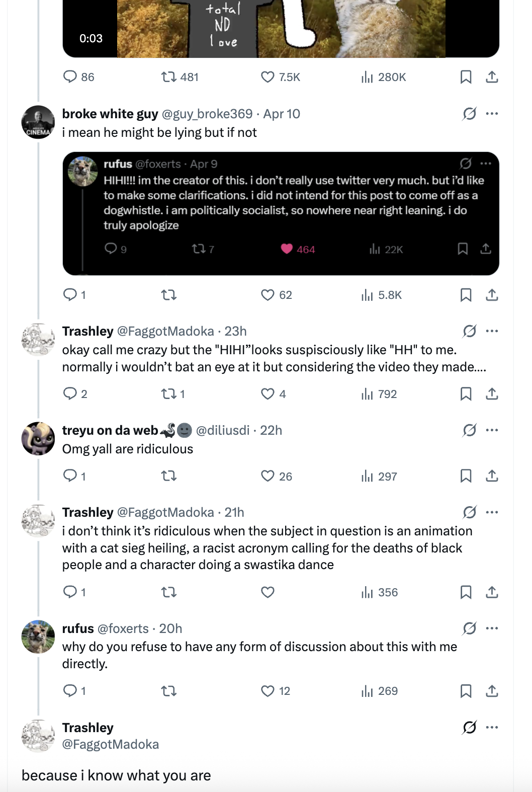532x792 pixels.
Task: Share the video tweet with 280K views
Action: [x=492, y=77]
